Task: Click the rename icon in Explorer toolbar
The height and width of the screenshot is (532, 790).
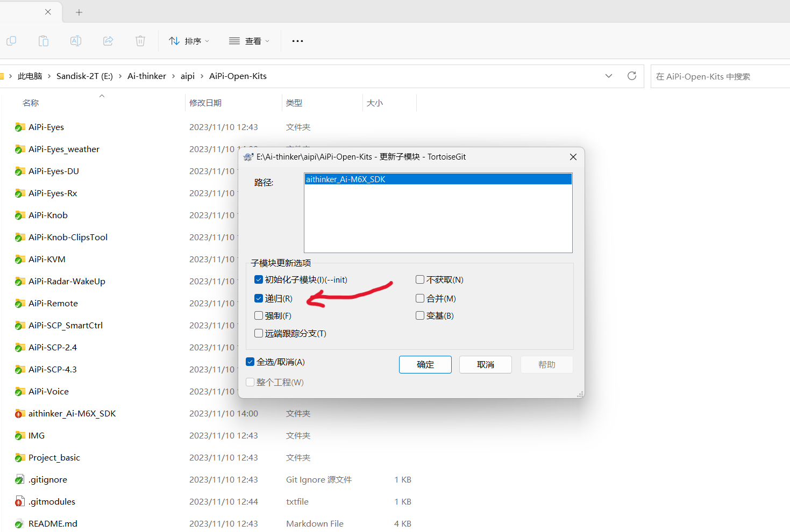Action: (x=76, y=41)
